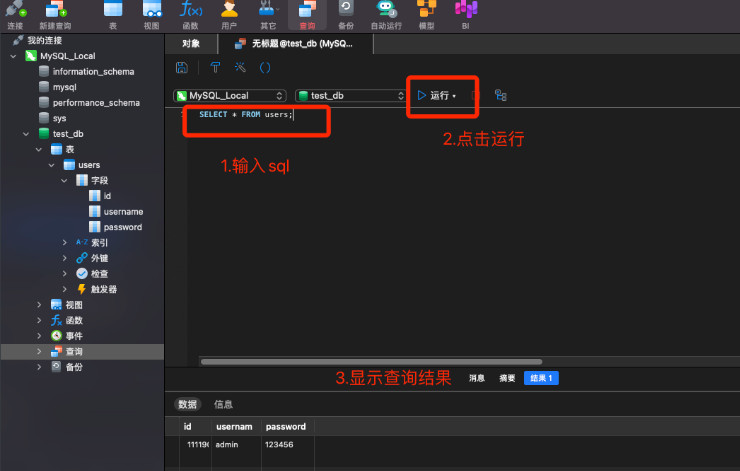Expand the Triggers node chevron
The image size is (740, 471).
coord(65,289)
